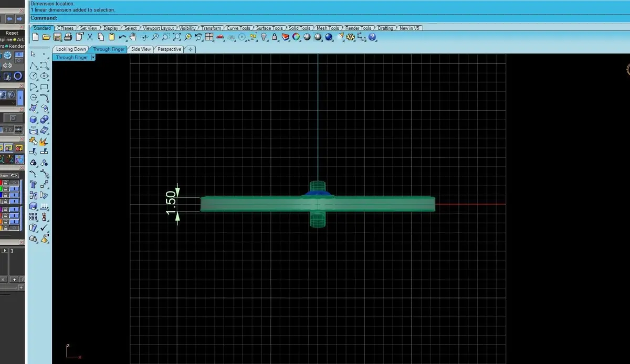Switch to the CPlanes toolbar tab
The height and width of the screenshot is (364, 630).
(66, 28)
